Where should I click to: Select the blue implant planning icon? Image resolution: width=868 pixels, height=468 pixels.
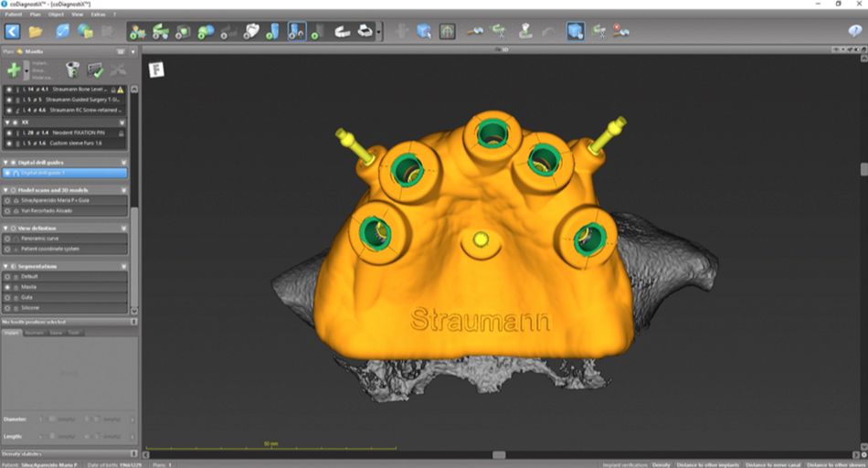click(273, 32)
